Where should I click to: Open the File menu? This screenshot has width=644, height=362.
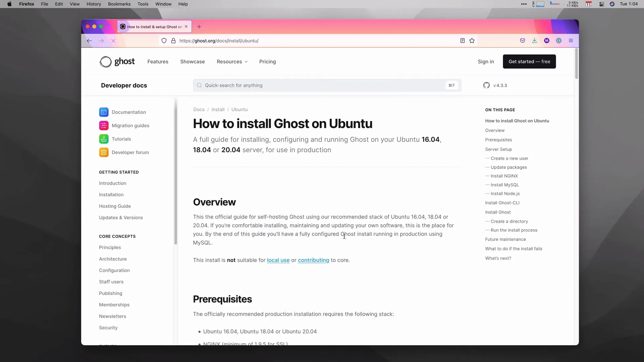pos(44,4)
